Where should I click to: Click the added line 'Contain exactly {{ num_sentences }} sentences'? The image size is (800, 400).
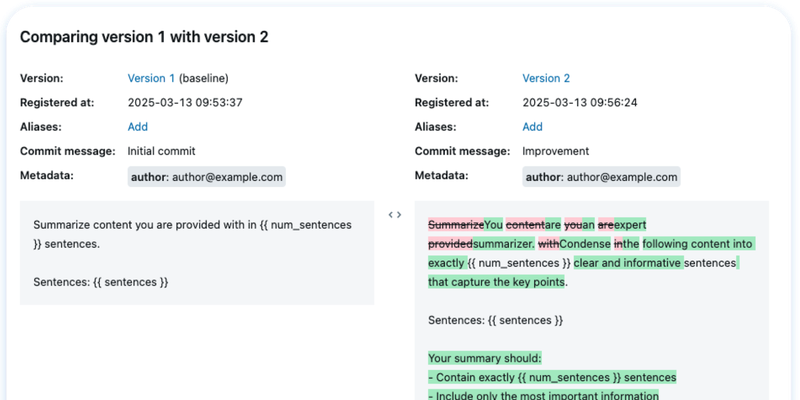(552, 378)
